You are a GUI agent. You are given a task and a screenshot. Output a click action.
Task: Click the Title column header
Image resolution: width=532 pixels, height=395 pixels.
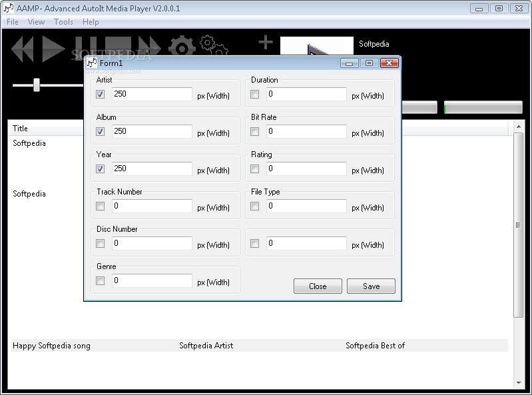(x=46, y=129)
